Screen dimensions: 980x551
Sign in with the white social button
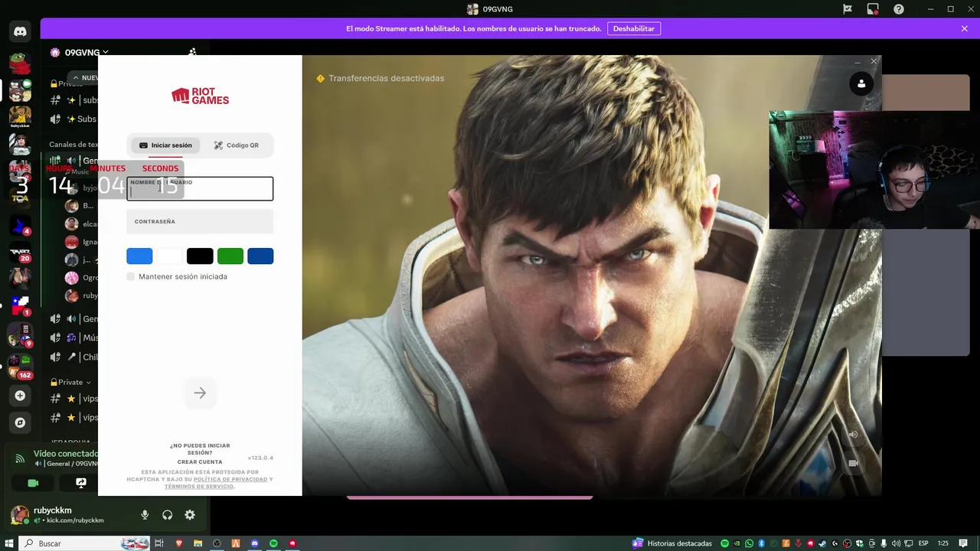coord(170,256)
